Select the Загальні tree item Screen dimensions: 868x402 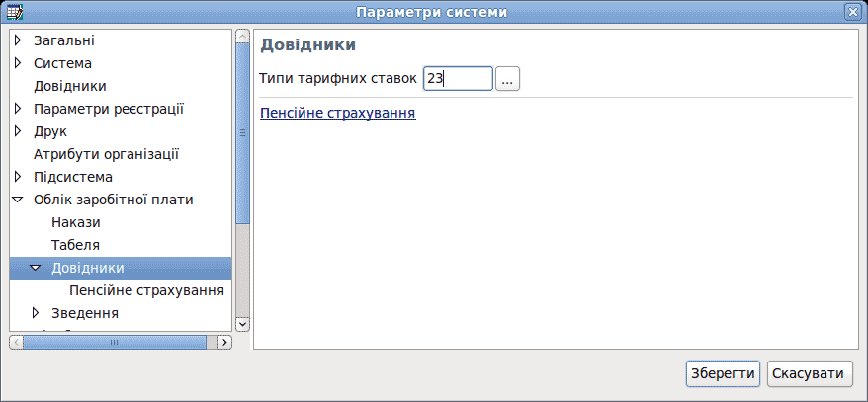click(63, 40)
